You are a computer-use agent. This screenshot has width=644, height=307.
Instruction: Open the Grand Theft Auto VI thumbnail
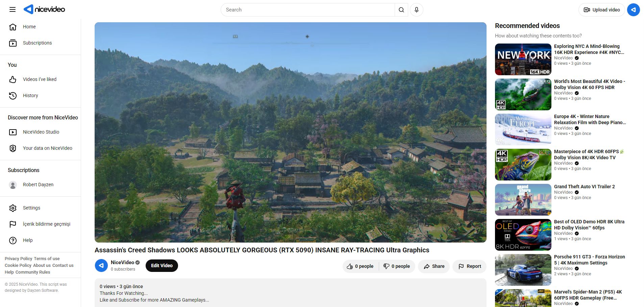[523, 200]
